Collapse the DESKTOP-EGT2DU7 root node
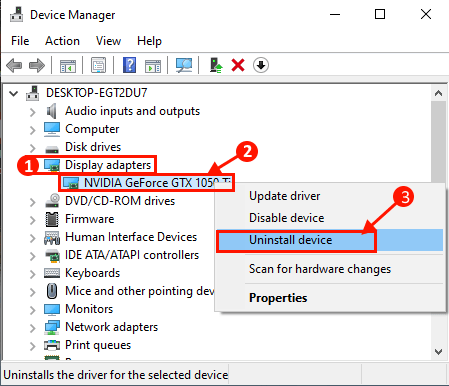Image resolution: width=449 pixels, height=386 pixels. coord(14,93)
